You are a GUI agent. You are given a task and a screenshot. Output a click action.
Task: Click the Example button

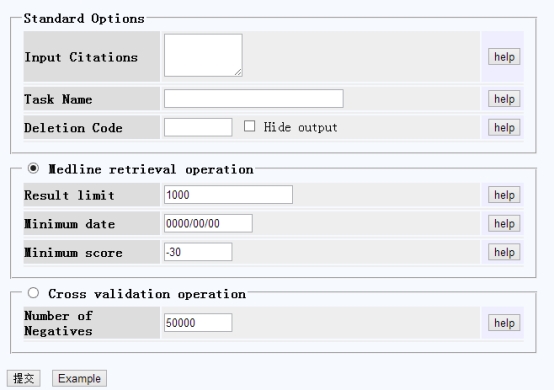click(x=79, y=378)
